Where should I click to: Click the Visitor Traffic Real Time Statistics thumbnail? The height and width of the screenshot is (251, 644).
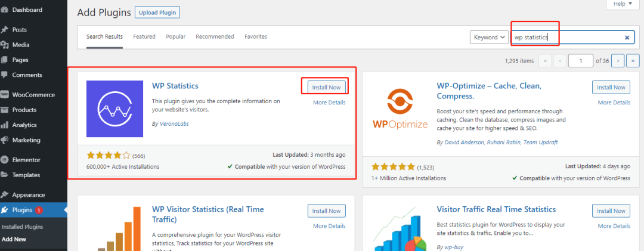(401, 230)
